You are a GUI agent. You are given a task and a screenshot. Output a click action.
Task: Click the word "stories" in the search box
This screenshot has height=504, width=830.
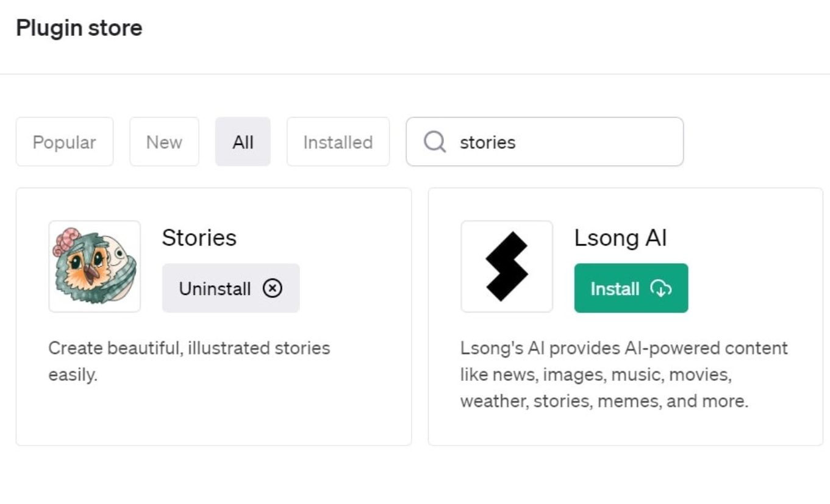point(487,142)
